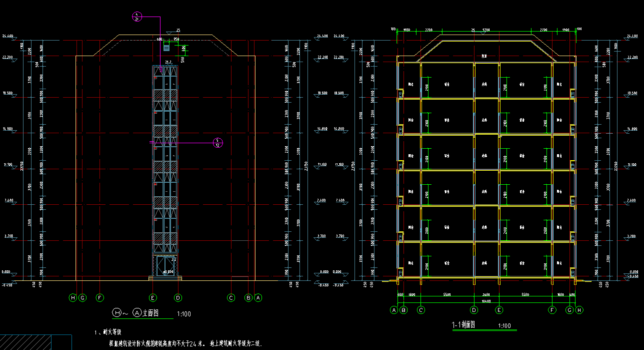
Task: Click axis bubble H under the elevation view
Action: pos(73,298)
